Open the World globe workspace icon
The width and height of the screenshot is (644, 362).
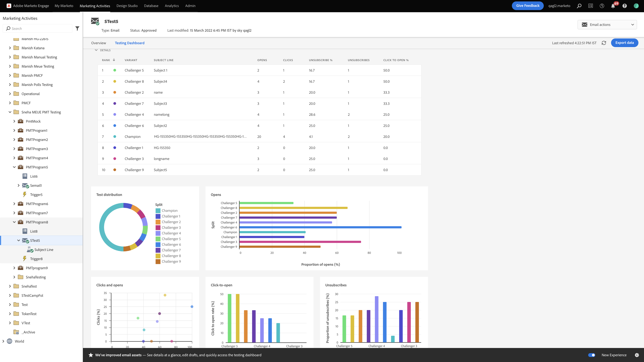click(10, 341)
